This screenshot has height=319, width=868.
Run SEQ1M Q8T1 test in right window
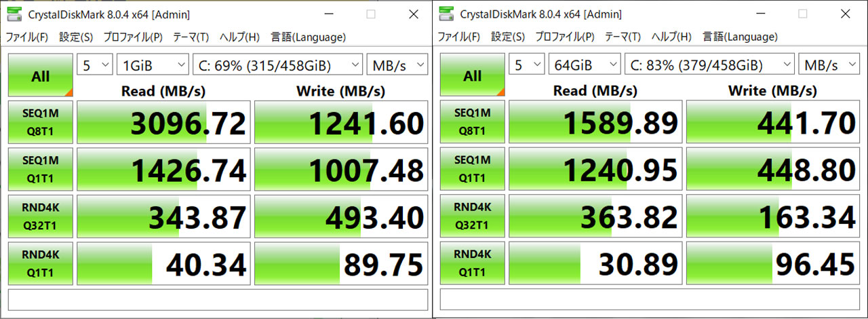[x=473, y=122]
